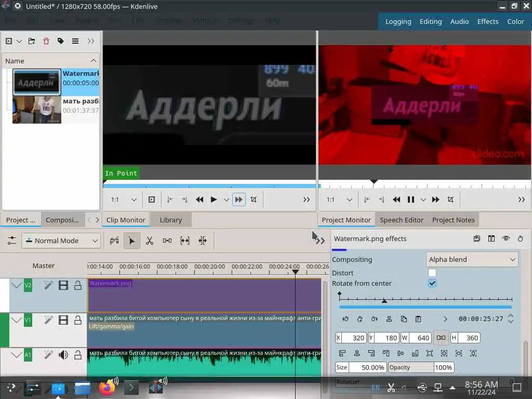Click the paste keyframe clipboard icon
The height and width of the screenshot is (399, 532).
point(418,319)
